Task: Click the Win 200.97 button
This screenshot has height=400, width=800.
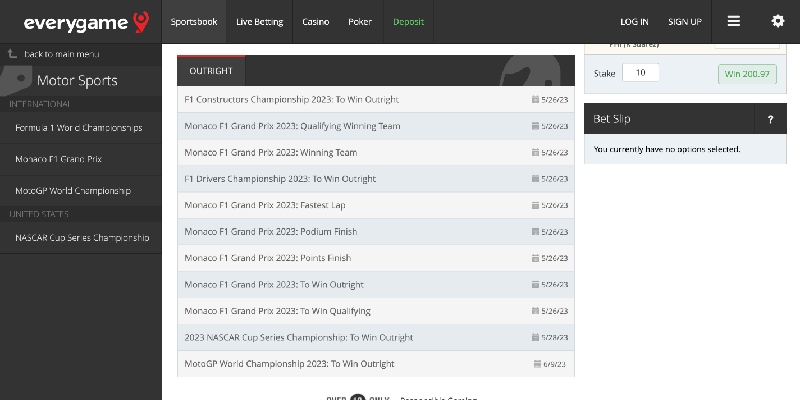Action: (x=747, y=74)
